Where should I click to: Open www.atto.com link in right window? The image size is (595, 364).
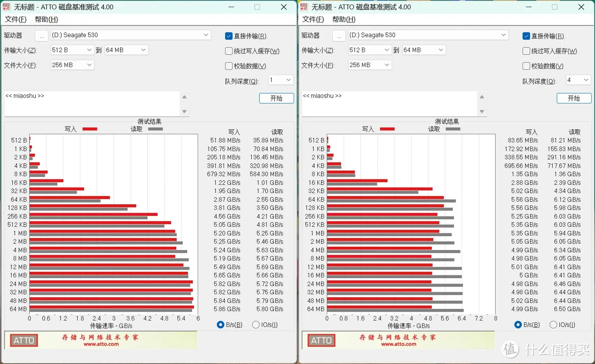click(398, 344)
